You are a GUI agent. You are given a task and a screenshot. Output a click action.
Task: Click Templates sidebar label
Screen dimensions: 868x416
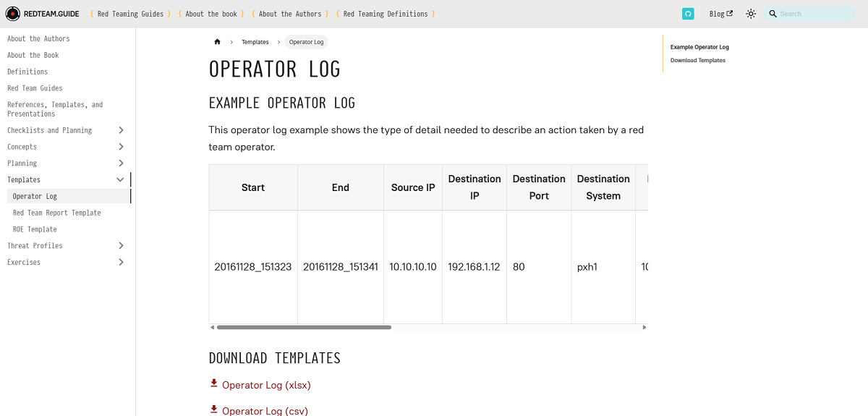[24, 179]
